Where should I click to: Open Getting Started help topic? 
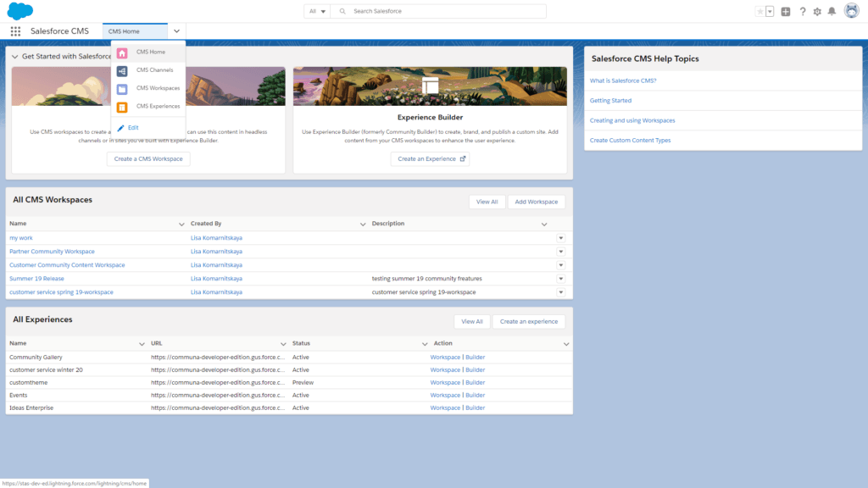610,101
